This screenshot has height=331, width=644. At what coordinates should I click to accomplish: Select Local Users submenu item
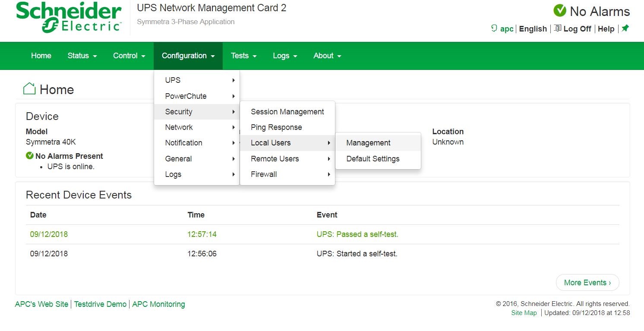tap(287, 143)
